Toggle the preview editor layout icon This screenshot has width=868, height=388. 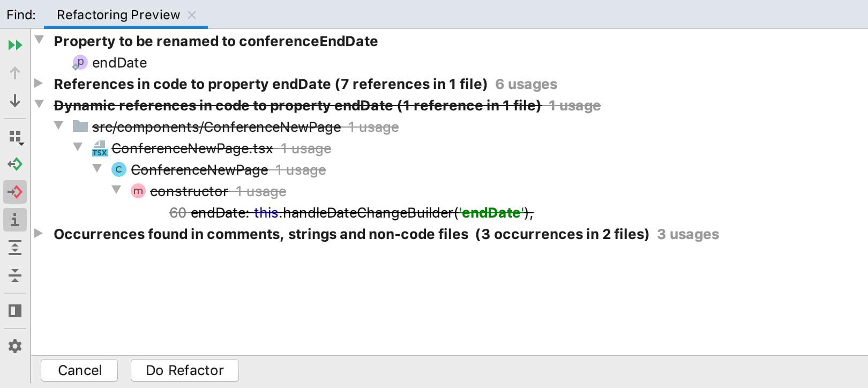pos(14,311)
